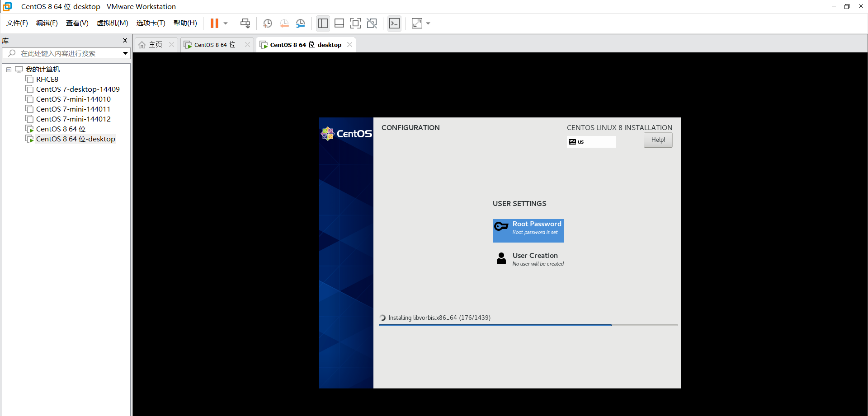Select CentOS 7-desktop-14409 in the library

click(x=78, y=89)
